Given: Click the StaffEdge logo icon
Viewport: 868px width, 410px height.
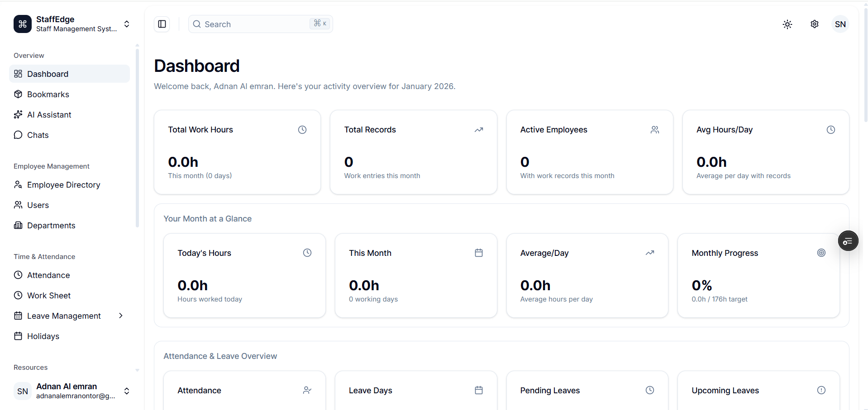Looking at the screenshot, I should click(x=23, y=24).
